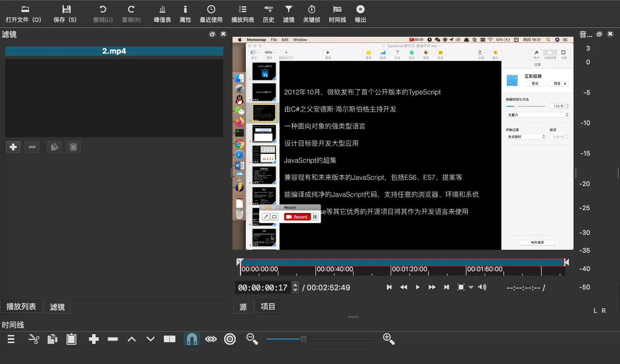This screenshot has height=364, width=620.
Task: Open the 属性 properties panel
Action: coord(185,14)
